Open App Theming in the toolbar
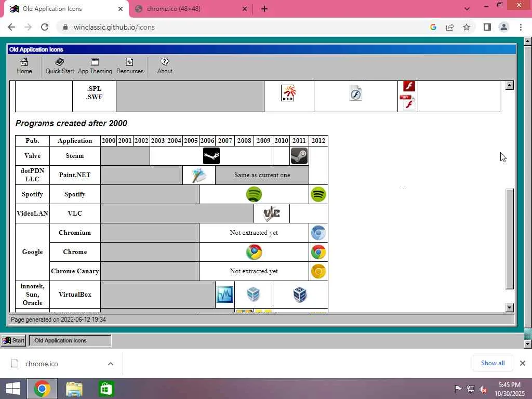 pyautogui.click(x=95, y=66)
